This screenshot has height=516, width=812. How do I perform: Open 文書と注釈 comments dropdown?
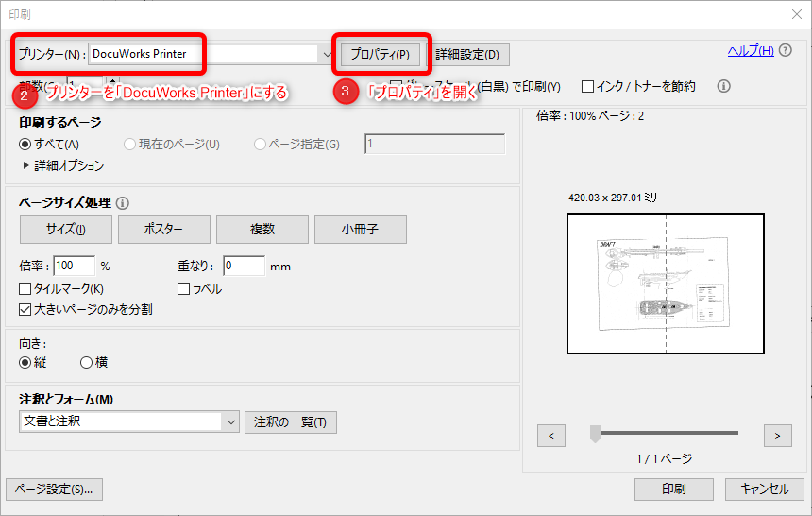(x=230, y=421)
